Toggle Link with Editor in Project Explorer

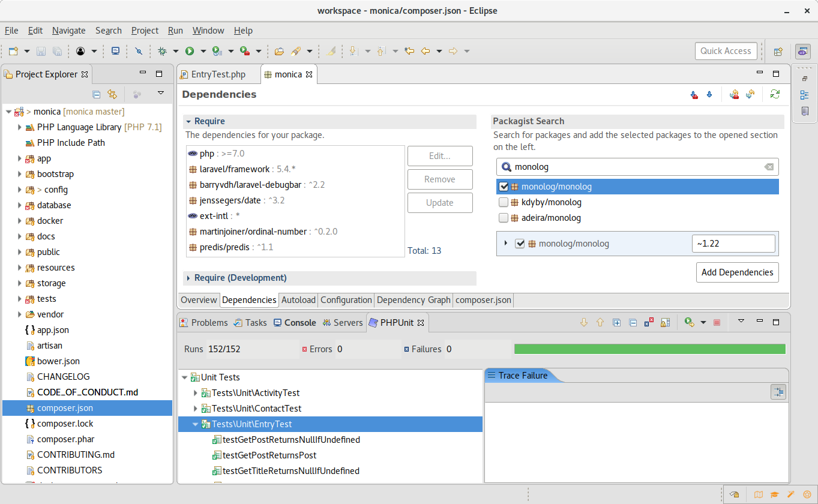[x=112, y=94]
